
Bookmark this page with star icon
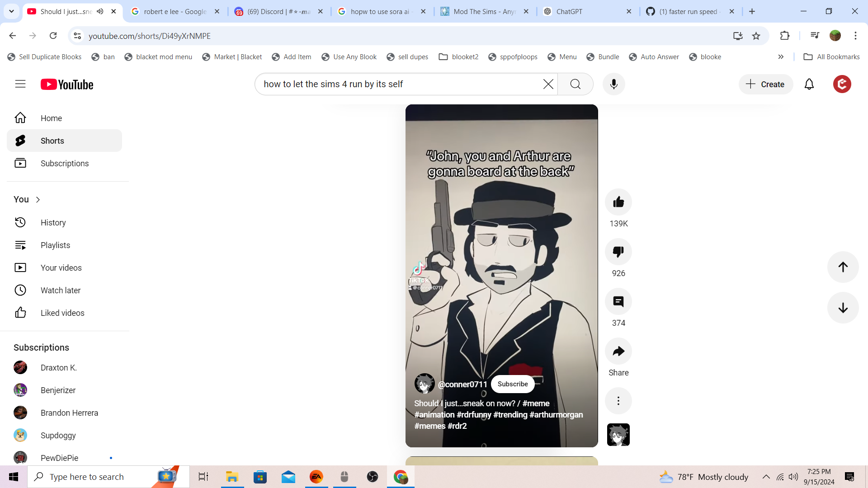[x=756, y=36]
